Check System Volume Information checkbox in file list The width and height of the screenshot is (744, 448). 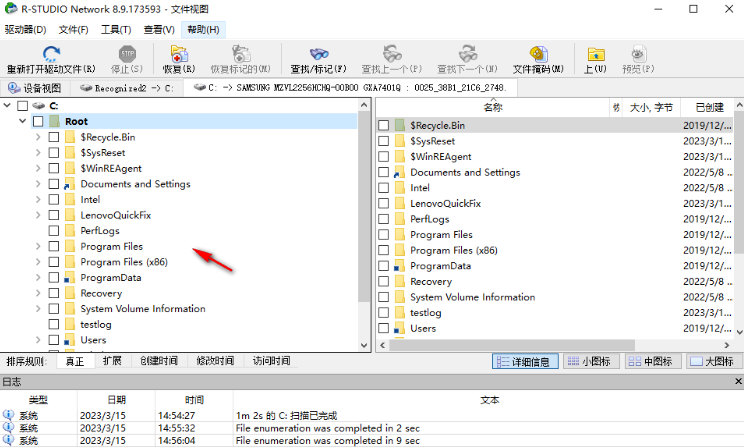[x=383, y=297]
